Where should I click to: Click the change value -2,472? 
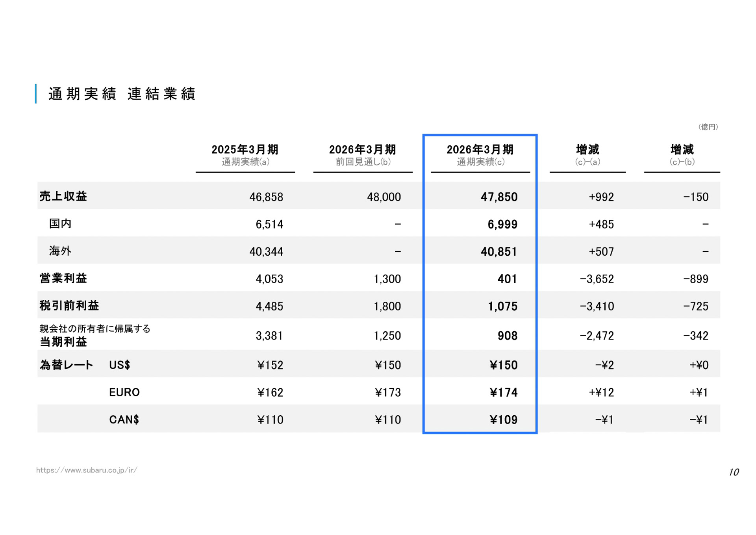(597, 336)
